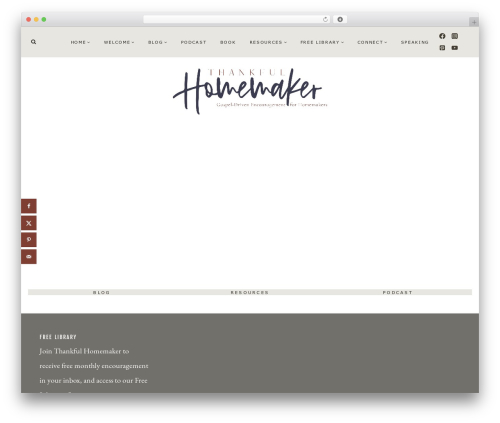Expand the Connect nav dropdown
The width and height of the screenshot is (500, 423).
[372, 42]
